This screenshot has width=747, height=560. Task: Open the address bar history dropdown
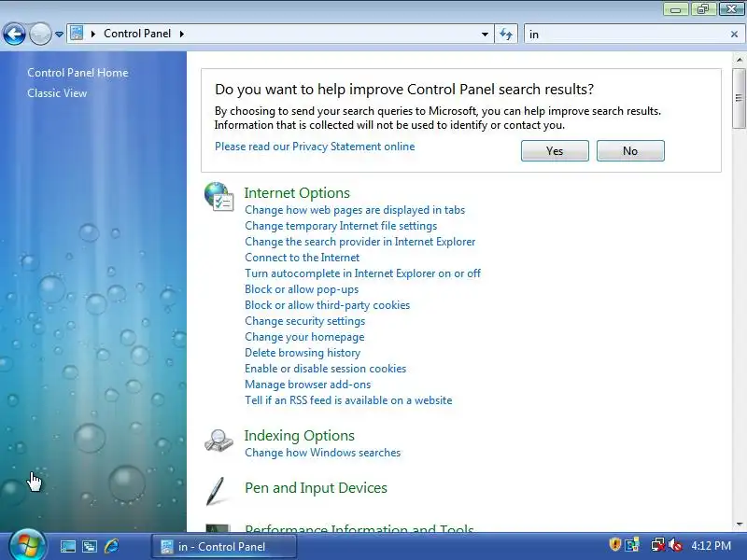point(485,35)
